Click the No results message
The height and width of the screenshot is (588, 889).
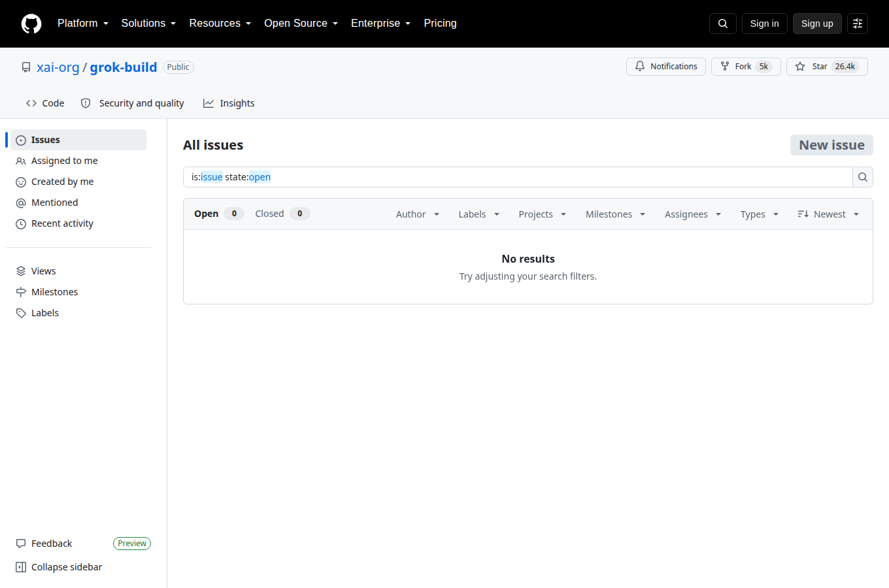tap(528, 259)
